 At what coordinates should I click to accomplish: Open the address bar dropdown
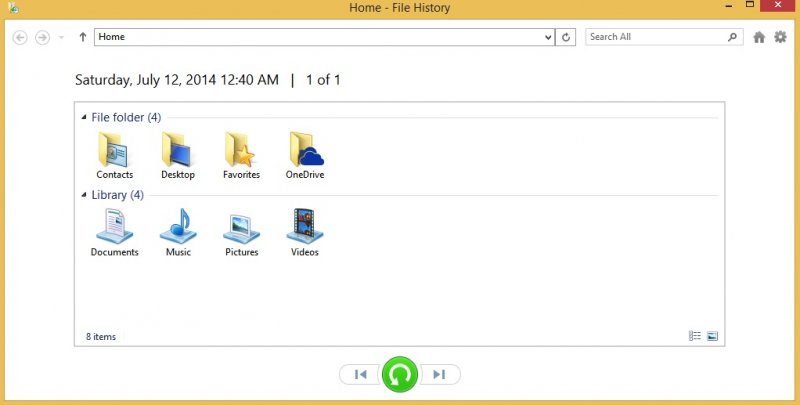(x=548, y=37)
